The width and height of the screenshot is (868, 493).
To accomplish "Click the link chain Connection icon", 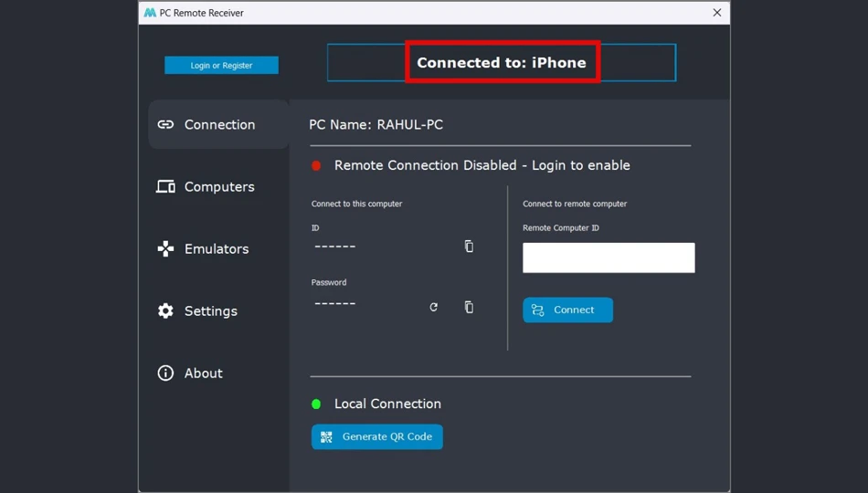I will click(x=165, y=124).
